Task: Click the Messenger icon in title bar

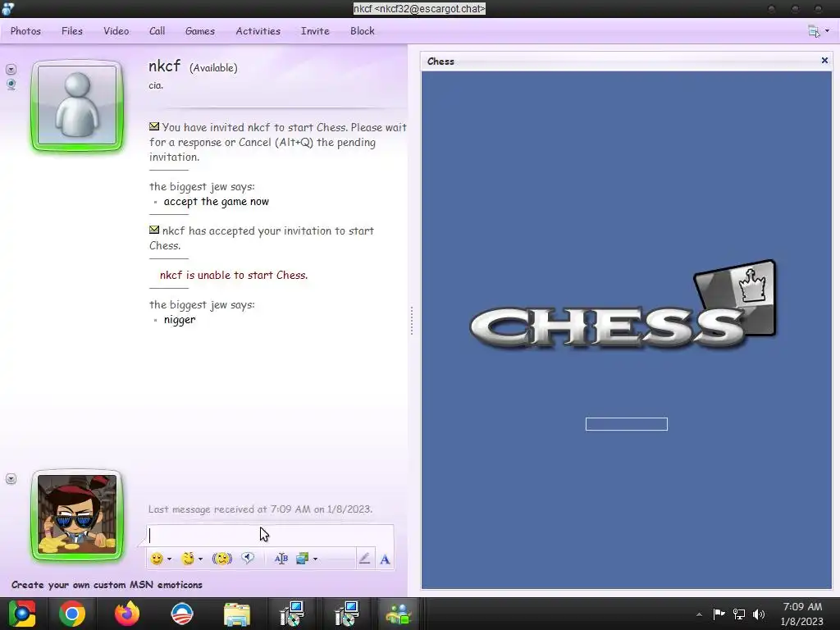Action: [7, 8]
